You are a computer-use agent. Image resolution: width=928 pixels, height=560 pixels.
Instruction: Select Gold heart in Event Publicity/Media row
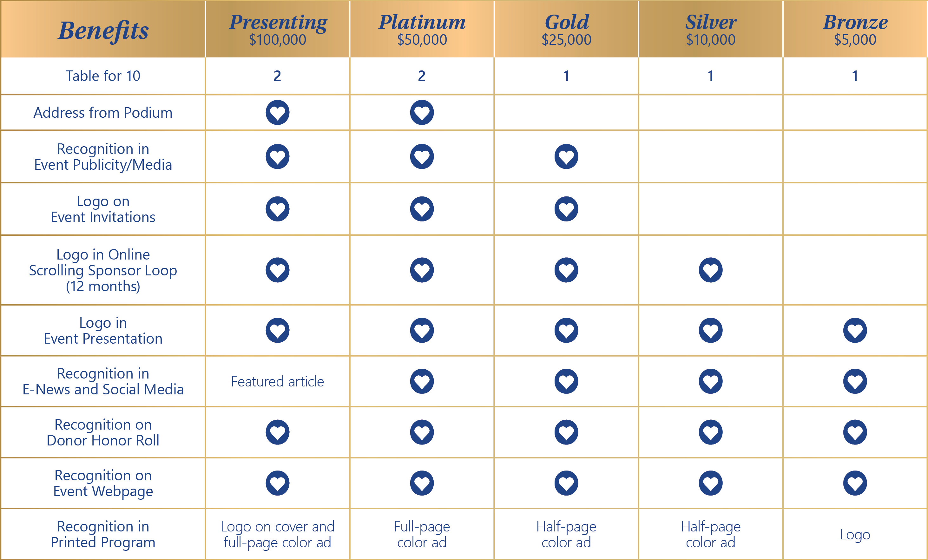point(566,156)
